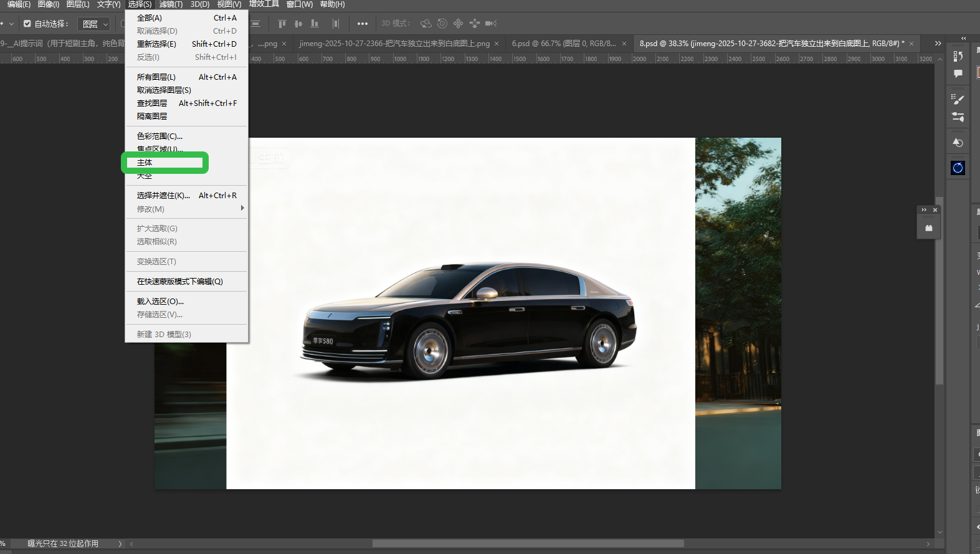This screenshot has height=554, width=980.
Task: Click the align top edges icon
Action: (x=282, y=24)
